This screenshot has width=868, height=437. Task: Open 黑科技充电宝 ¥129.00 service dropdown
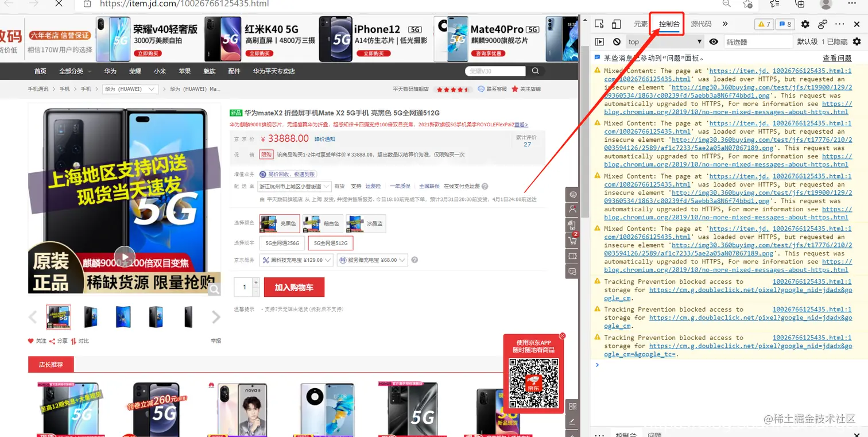point(296,260)
